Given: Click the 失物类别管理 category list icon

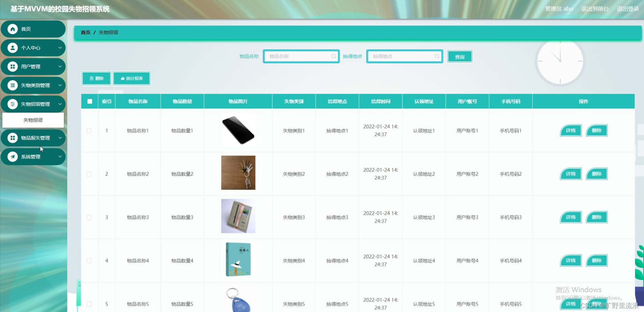Looking at the screenshot, I should (13, 85).
